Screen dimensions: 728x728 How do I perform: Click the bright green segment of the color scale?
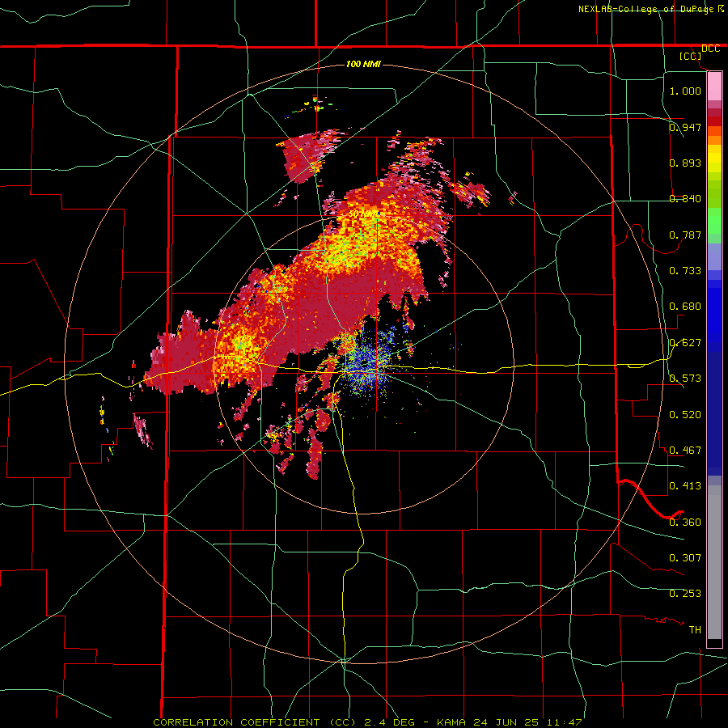click(x=714, y=221)
